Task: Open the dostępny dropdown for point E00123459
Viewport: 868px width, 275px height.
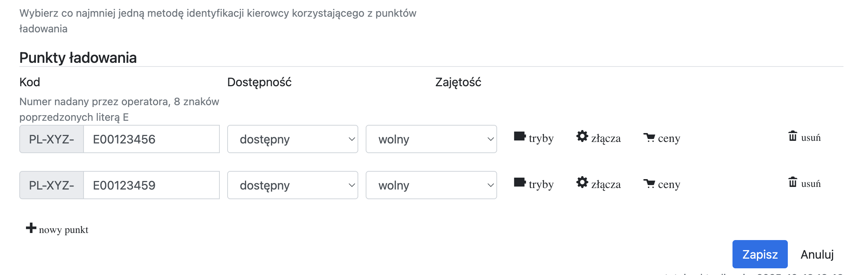Action: [293, 185]
